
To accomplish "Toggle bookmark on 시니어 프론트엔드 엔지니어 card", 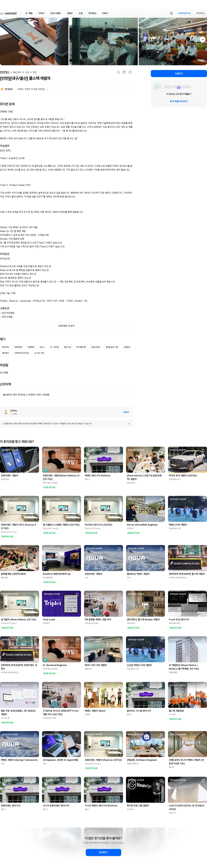I will (x=77, y=781).
